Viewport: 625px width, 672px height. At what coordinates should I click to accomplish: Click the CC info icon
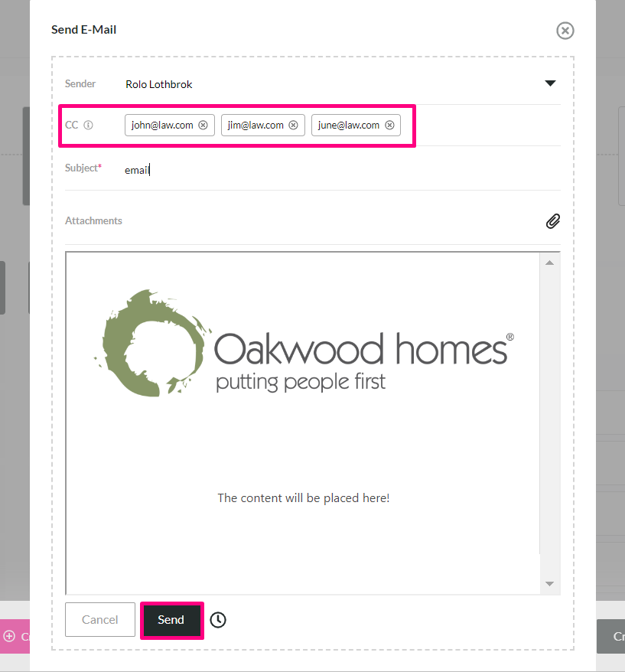[x=88, y=126]
